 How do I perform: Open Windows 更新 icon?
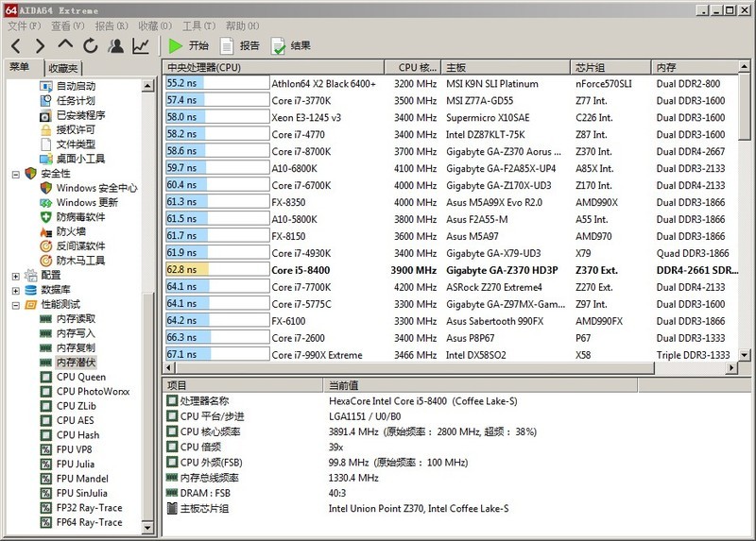pos(45,203)
